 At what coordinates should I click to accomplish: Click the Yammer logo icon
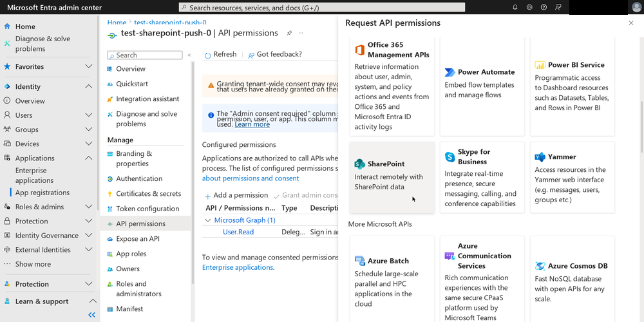pos(540,157)
